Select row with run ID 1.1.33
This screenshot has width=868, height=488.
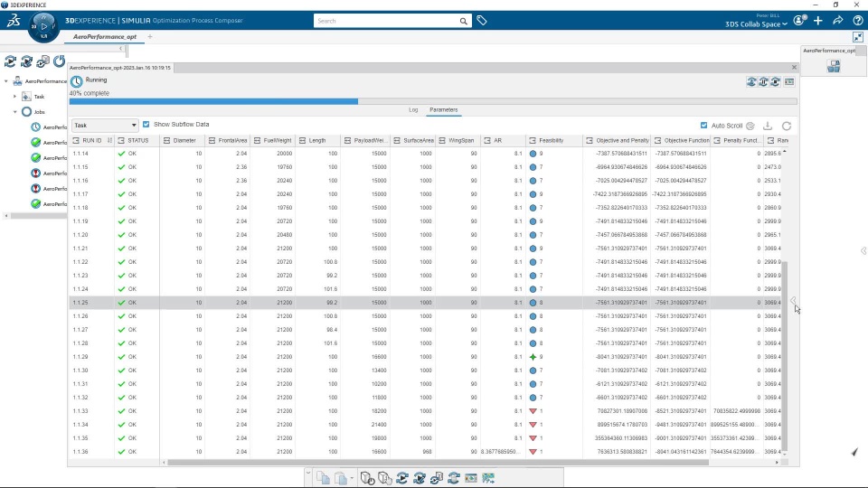tap(425, 411)
